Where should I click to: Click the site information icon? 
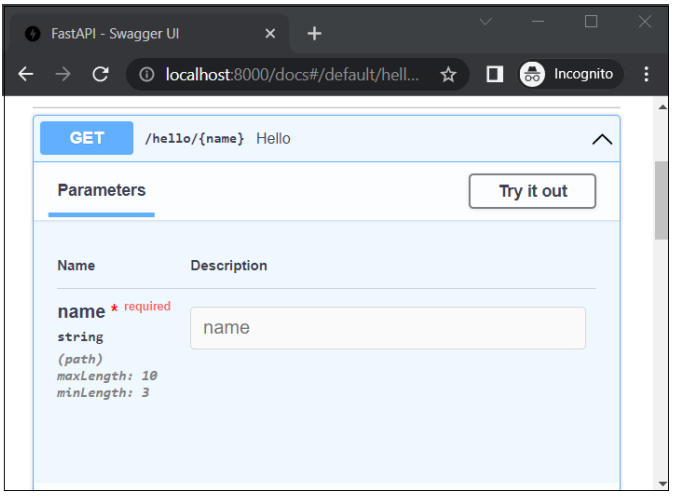pyautogui.click(x=147, y=74)
